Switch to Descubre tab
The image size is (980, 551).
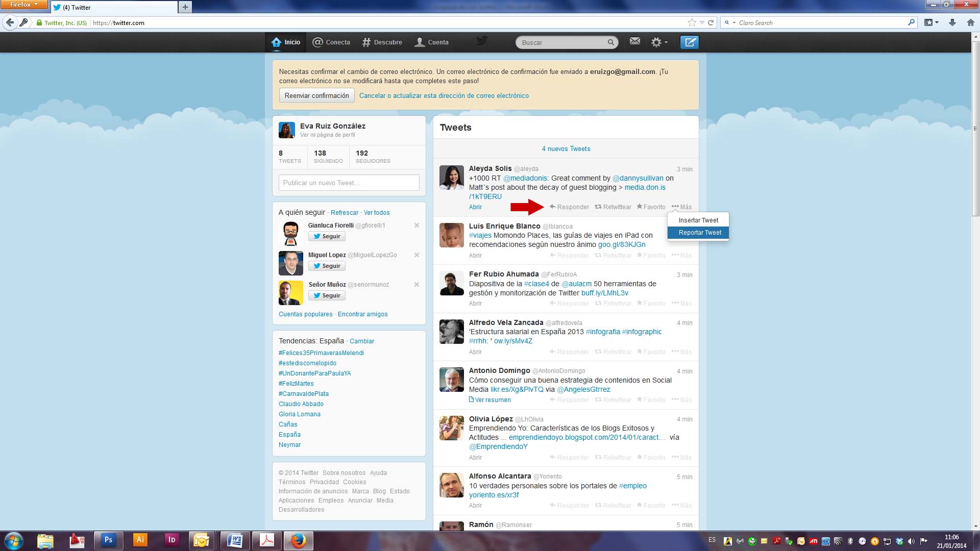382,42
